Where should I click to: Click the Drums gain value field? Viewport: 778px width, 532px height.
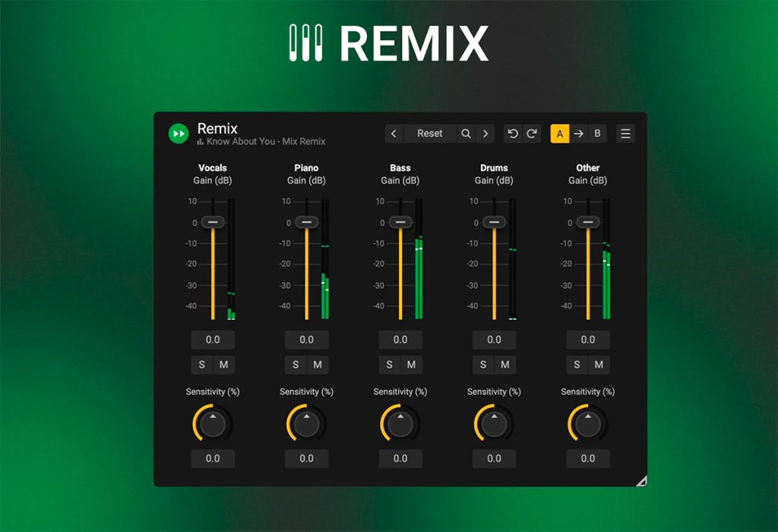tap(494, 340)
